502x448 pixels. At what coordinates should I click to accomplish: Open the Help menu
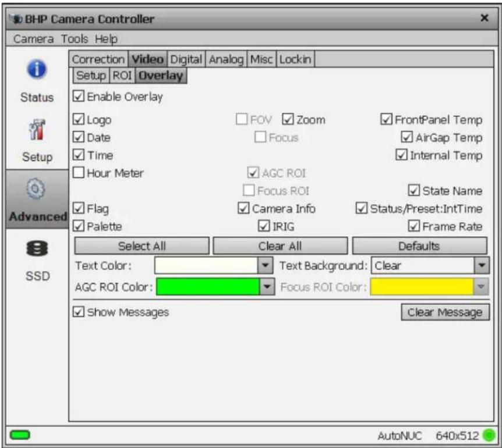point(106,39)
